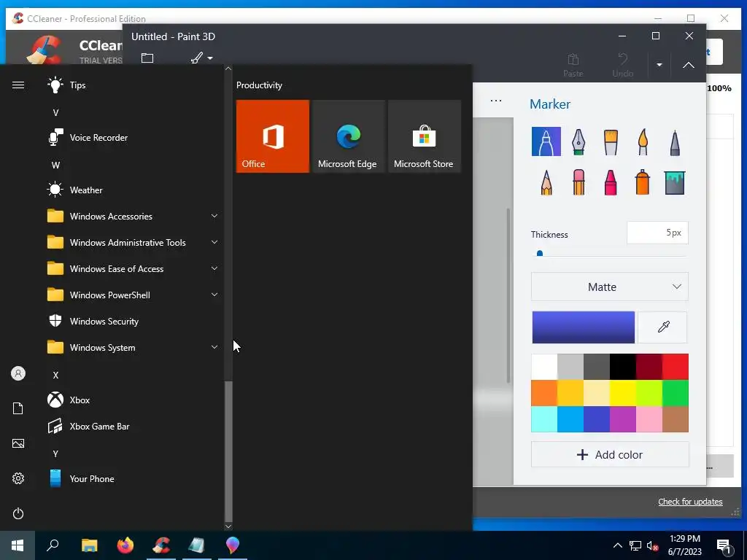Pick the red color swatch
The image size is (747, 560).
click(675, 367)
